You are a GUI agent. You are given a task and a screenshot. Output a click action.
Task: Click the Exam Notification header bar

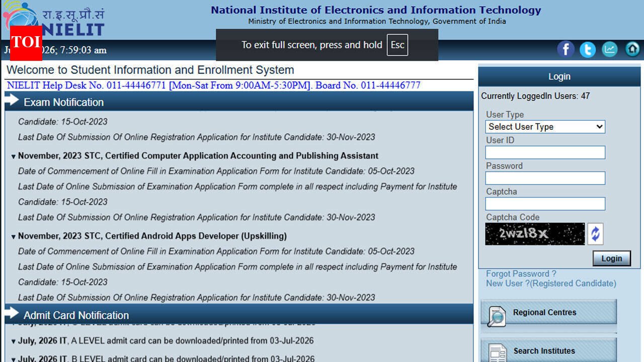coord(239,102)
